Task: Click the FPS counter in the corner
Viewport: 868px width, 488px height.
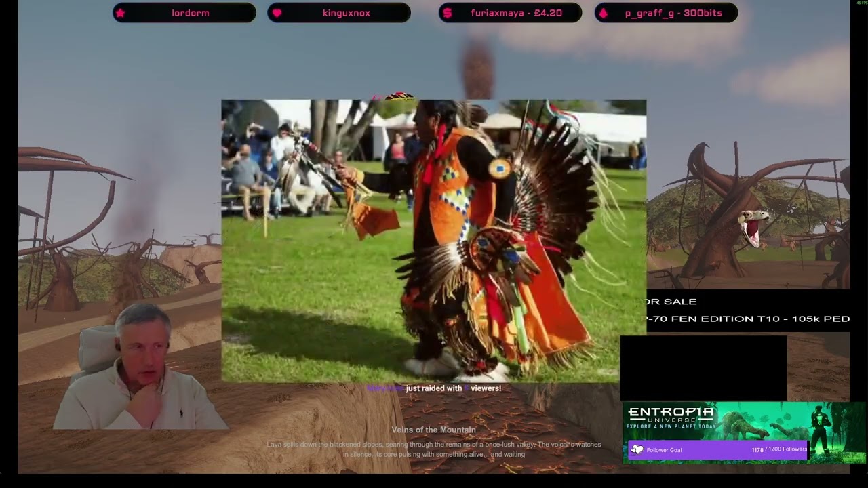Action: coord(861,3)
